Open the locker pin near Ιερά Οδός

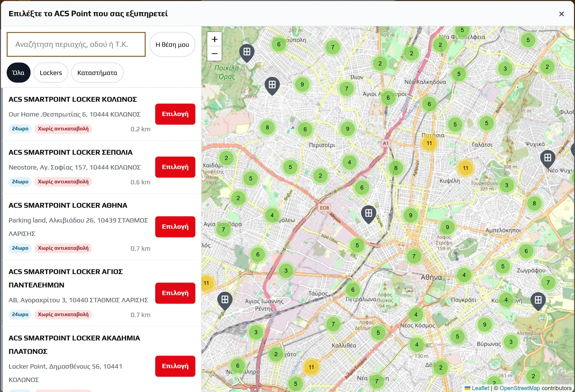pos(369,214)
